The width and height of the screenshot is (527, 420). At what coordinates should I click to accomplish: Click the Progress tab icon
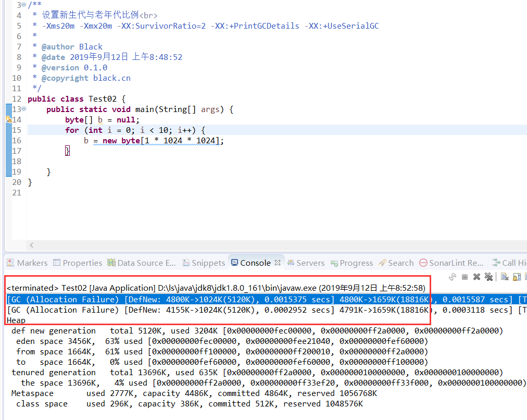pos(334,263)
